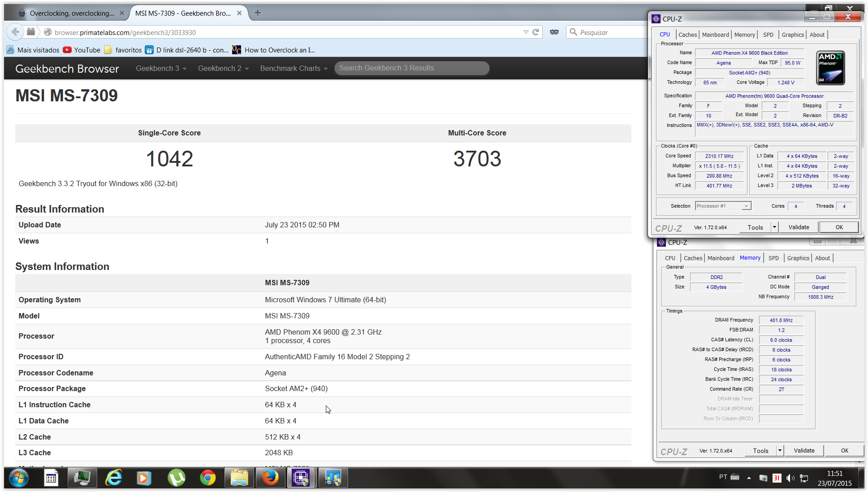Open the How to Overclock bookmark

[x=273, y=50]
